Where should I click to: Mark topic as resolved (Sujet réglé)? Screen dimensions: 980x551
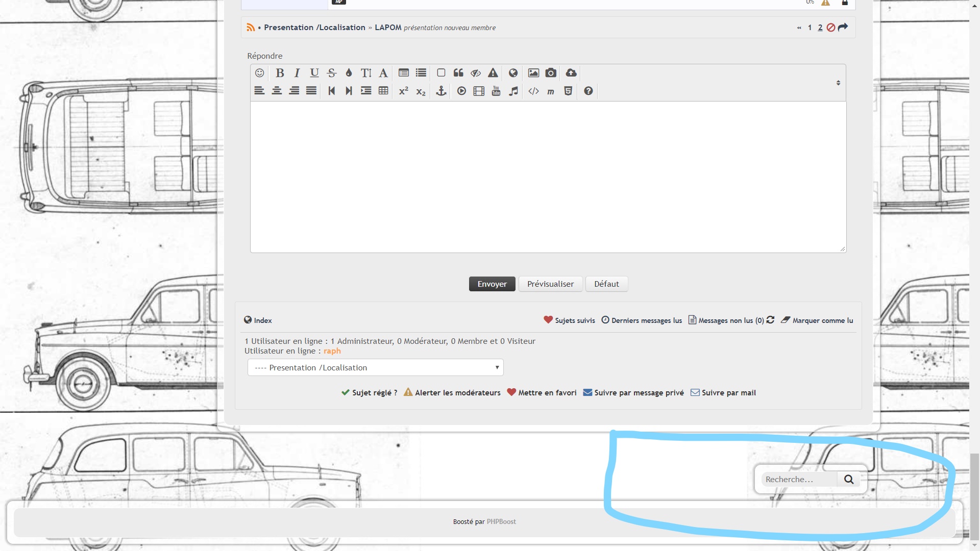click(x=370, y=392)
